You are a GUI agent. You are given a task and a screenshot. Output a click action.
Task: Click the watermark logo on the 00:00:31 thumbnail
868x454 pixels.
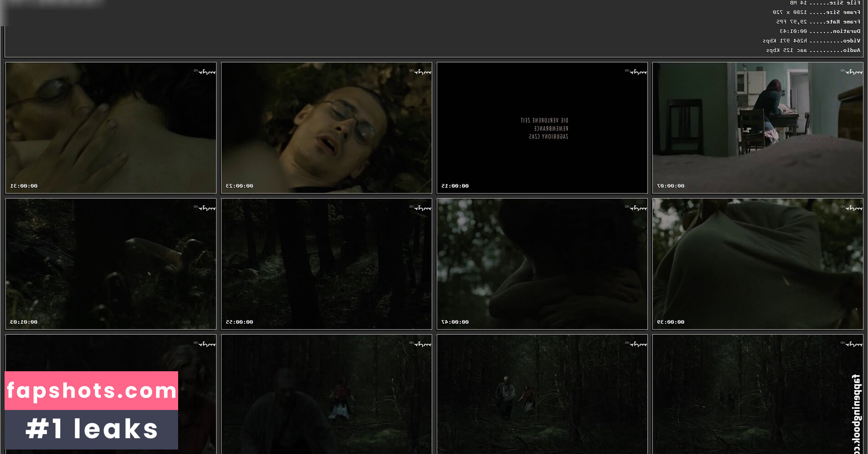(x=206, y=72)
